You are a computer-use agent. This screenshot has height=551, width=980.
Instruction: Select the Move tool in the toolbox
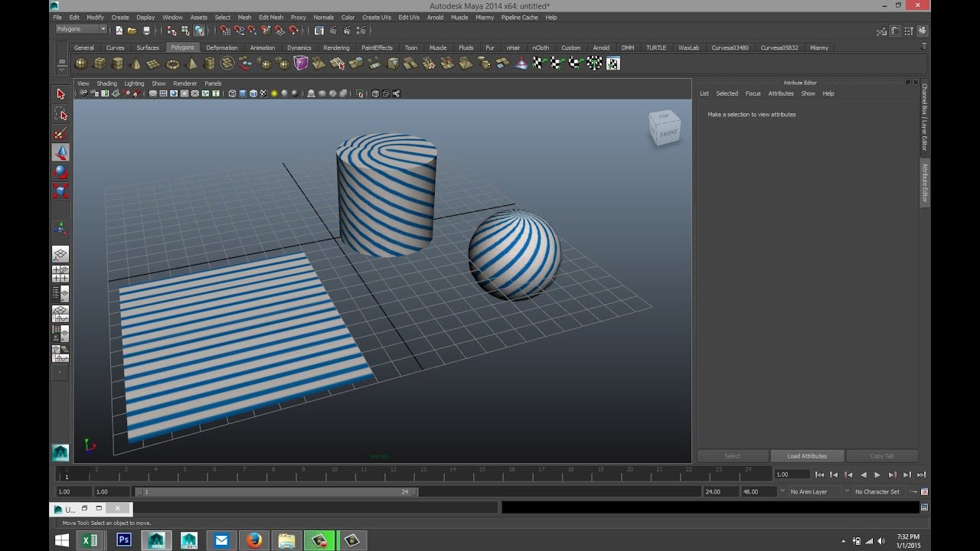coord(60,152)
